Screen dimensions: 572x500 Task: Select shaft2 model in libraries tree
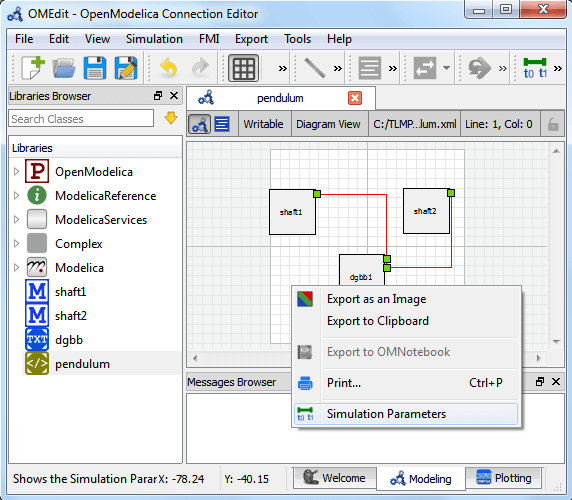pyautogui.click(x=71, y=316)
